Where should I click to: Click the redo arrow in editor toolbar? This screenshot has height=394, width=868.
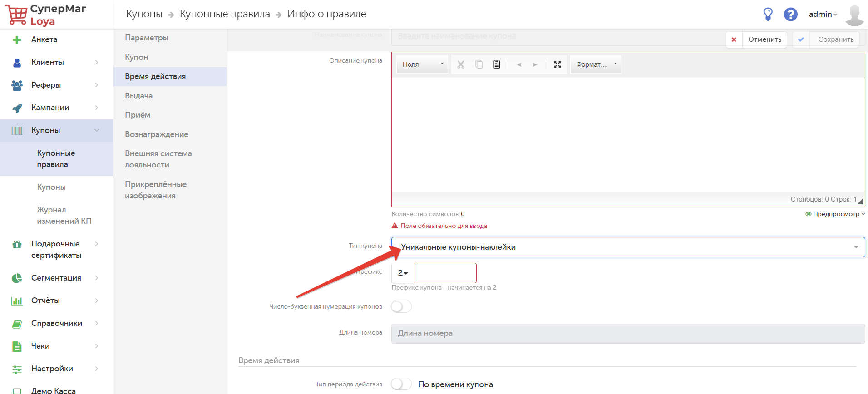coord(535,64)
